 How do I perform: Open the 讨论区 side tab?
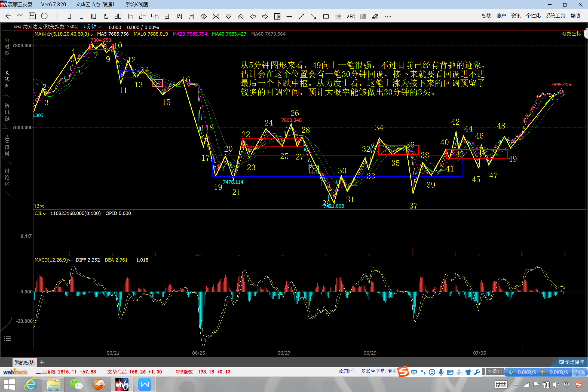click(7, 177)
